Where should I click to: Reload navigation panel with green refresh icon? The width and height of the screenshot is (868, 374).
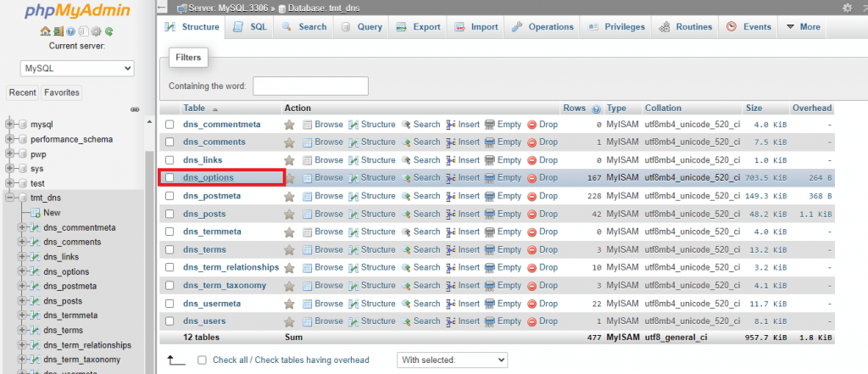(109, 31)
